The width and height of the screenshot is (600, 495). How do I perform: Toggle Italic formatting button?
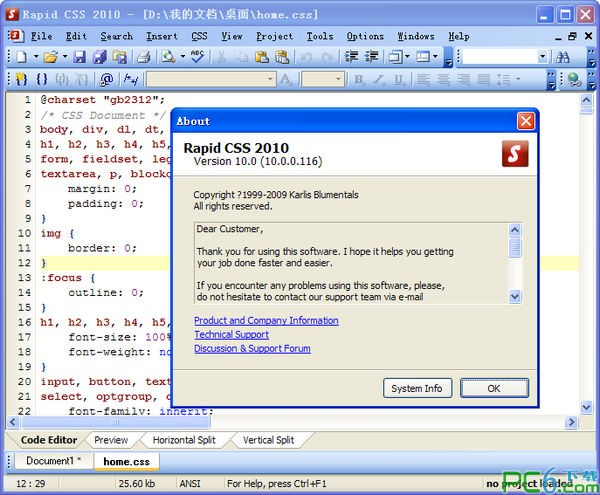379,79
